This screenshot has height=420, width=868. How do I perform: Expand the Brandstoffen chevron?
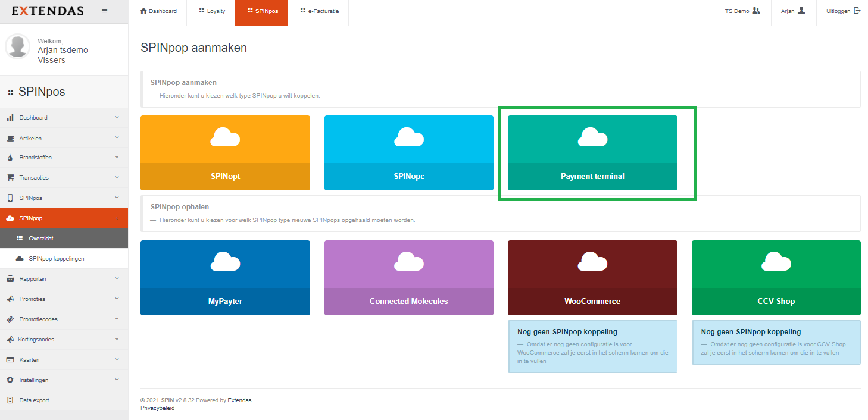click(x=117, y=157)
